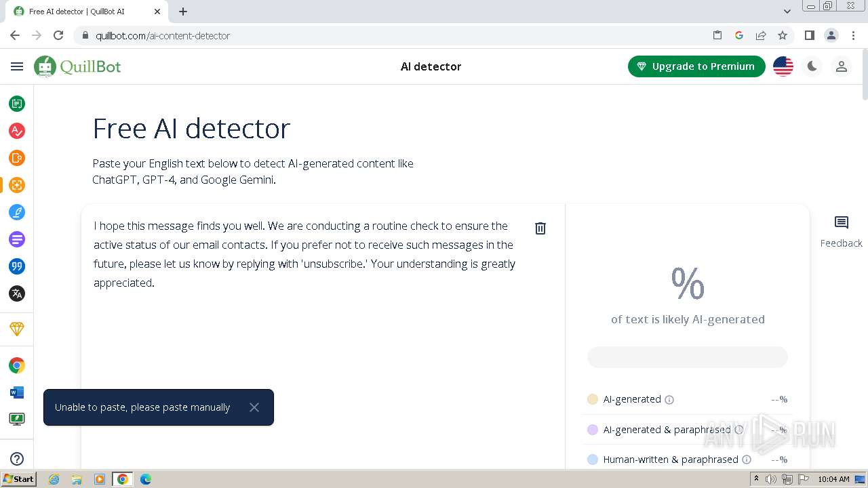
Task: Focus the Chrome address bar URL
Action: [163, 36]
